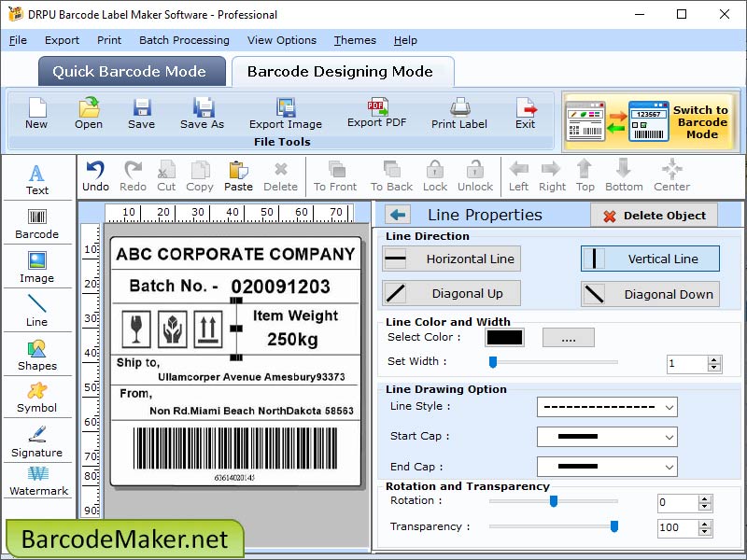747x560 pixels.
Task: Switch to Quick Barcode Mode tab
Action: point(131,71)
